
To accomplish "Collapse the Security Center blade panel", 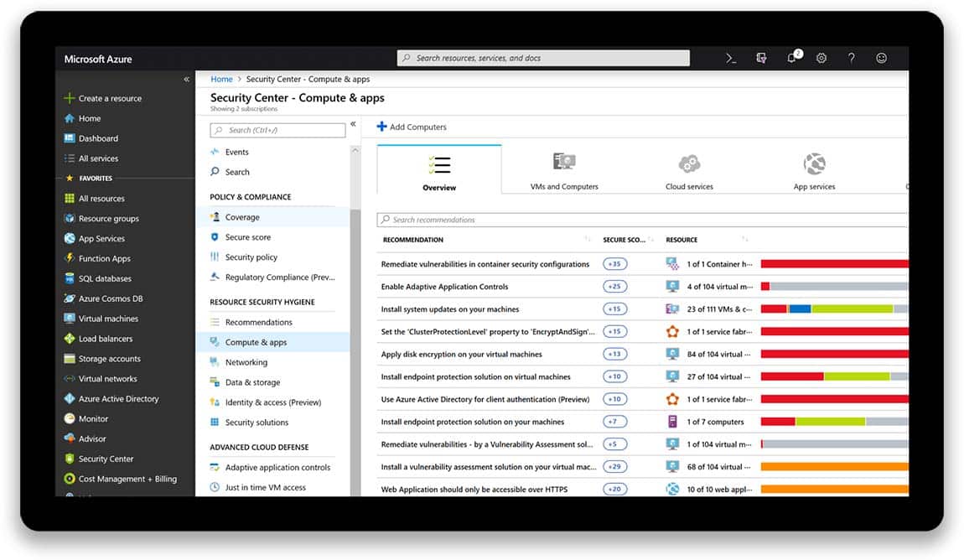I will (x=353, y=122).
